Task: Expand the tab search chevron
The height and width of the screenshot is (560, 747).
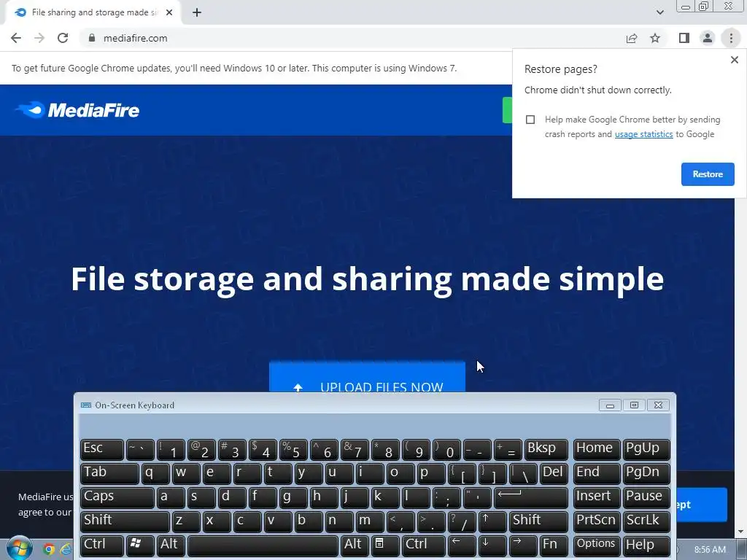Action: tap(659, 12)
